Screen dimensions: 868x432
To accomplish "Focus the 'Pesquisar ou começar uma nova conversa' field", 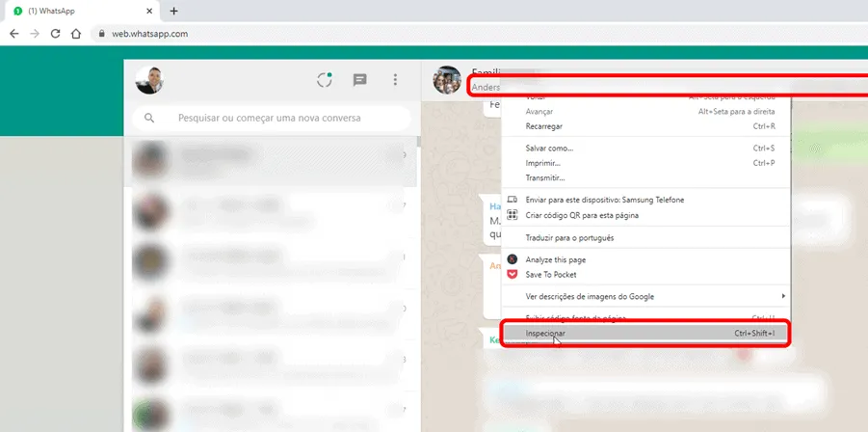I will point(272,118).
